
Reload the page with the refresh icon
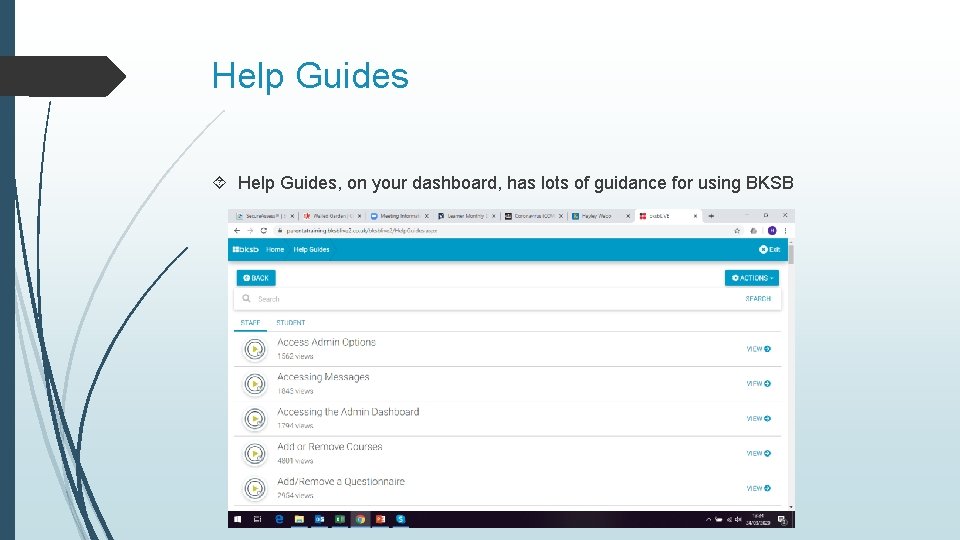pyautogui.click(x=264, y=231)
